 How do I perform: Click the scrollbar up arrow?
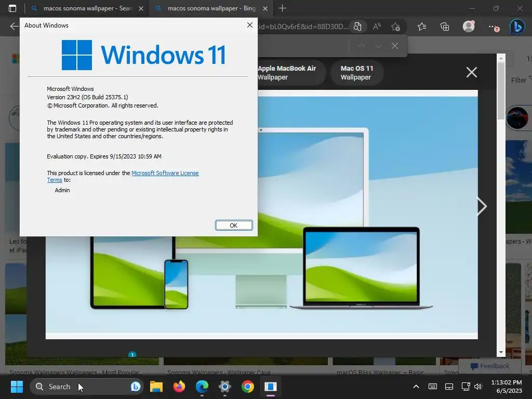pyautogui.click(x=501, y=58)
